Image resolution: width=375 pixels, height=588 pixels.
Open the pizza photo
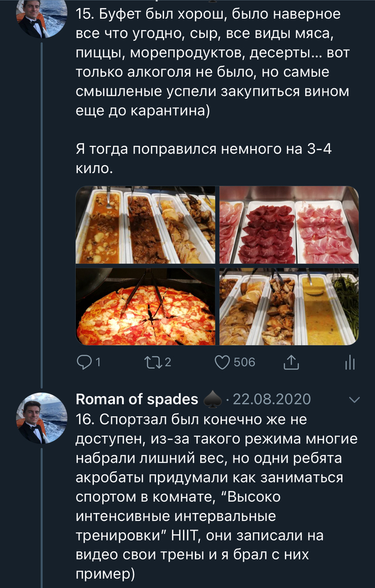click(x=145, y=307)
